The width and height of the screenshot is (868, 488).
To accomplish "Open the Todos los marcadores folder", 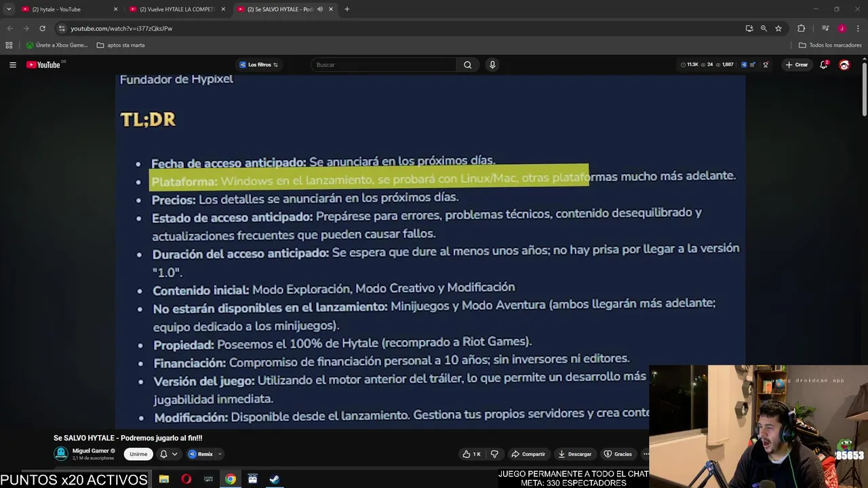I will 830,45.
